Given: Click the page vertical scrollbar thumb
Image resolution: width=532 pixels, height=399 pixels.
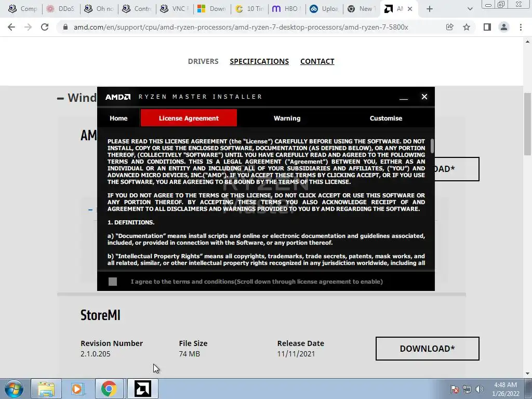Looking at the screenshot, I should (x=528, y=125).
